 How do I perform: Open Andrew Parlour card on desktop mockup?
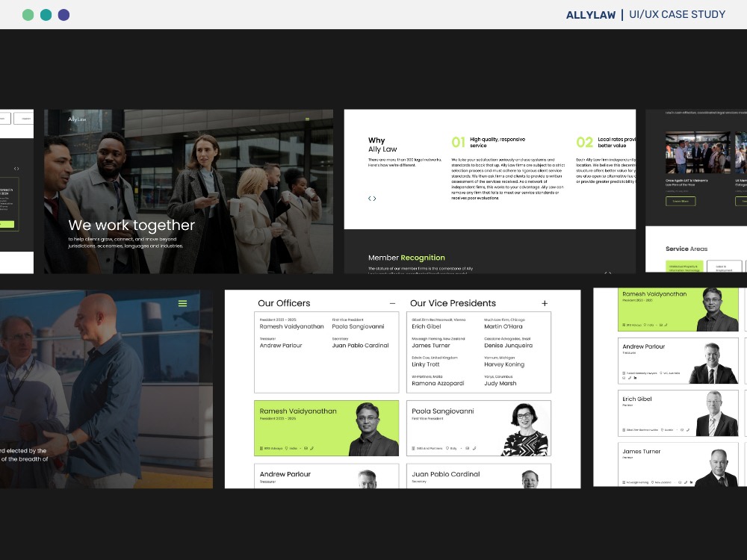point(326,476)
